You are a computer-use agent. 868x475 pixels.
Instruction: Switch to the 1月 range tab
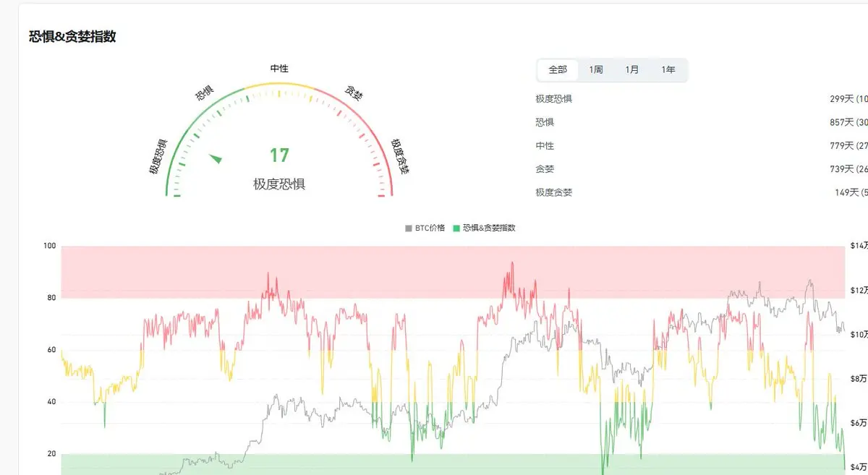click(x=632, y=70)
